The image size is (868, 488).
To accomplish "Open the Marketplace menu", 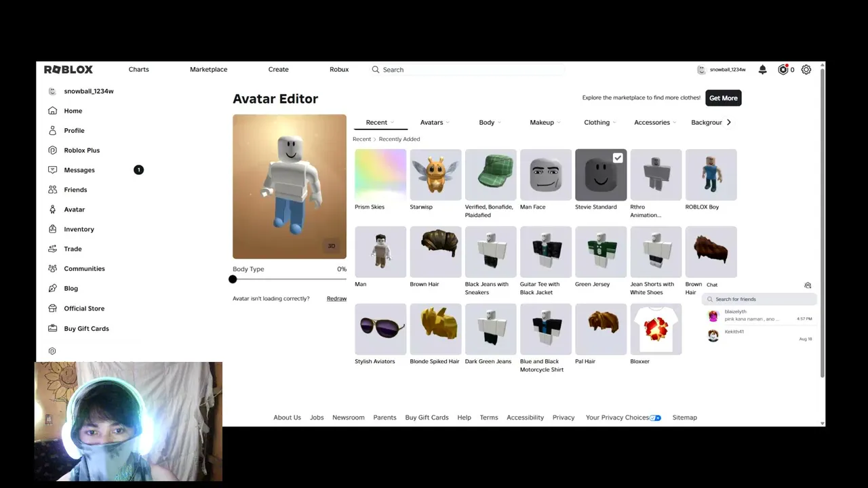I will tap(208, 69).
